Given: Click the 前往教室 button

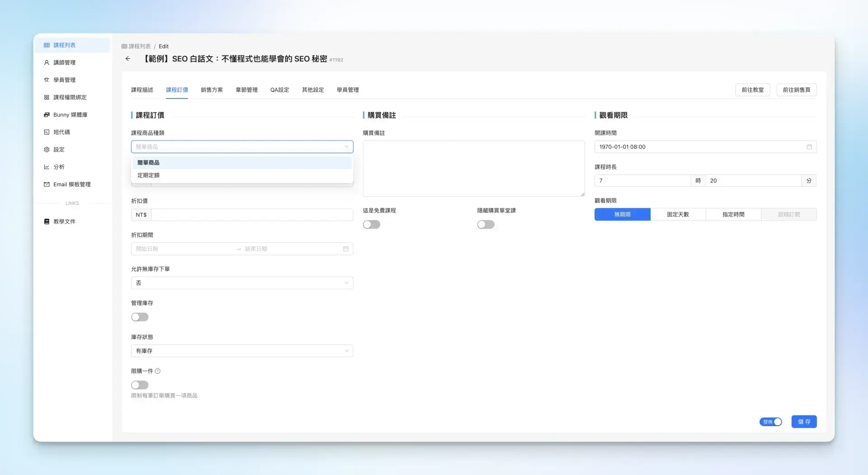Looking at the screenshot, I should 752,90.
